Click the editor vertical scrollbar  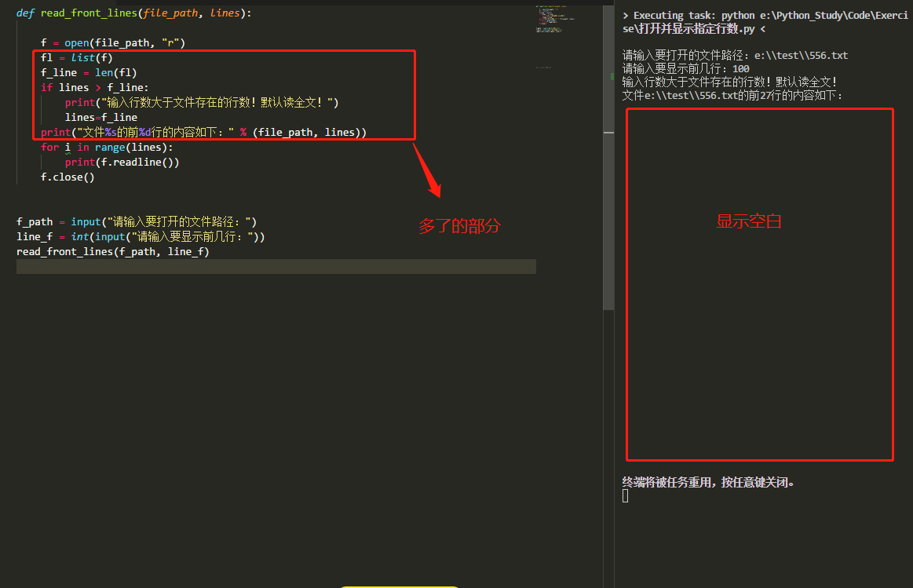pyautogui.click(x=608, y=220)
